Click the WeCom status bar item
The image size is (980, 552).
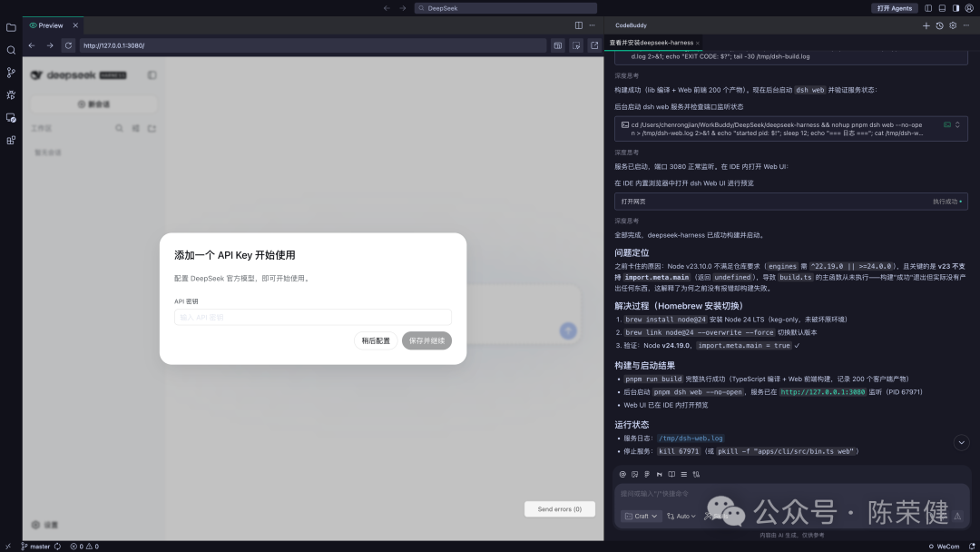click(x=944, y=547)
